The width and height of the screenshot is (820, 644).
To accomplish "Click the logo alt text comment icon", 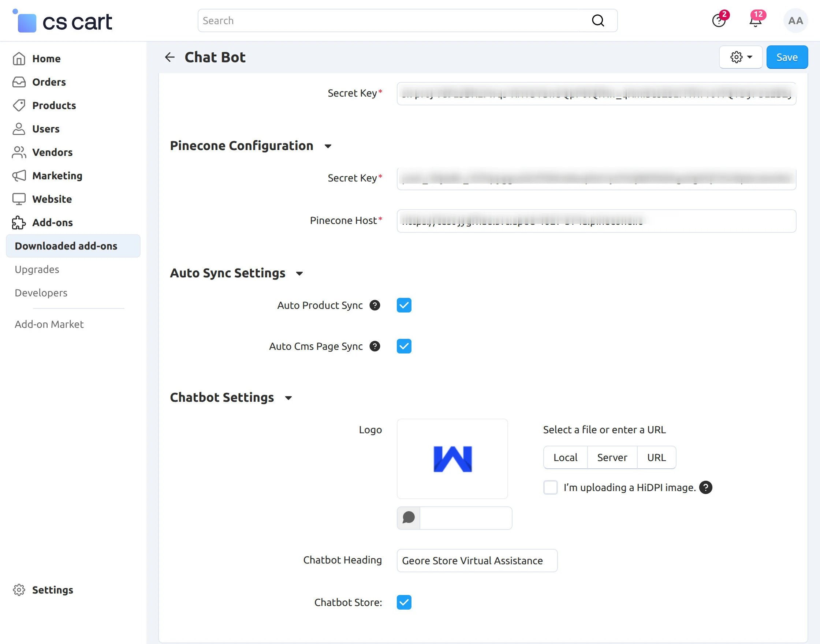I will [409, 518].
